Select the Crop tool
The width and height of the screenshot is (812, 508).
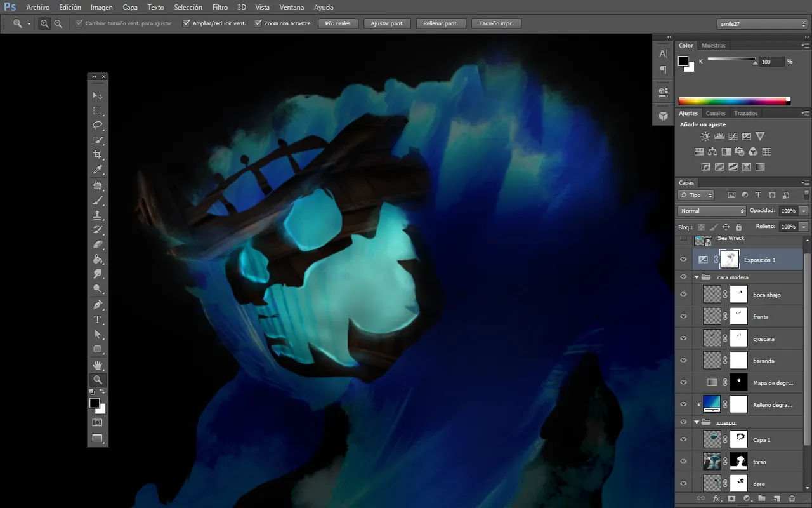[x=98, y=154]
